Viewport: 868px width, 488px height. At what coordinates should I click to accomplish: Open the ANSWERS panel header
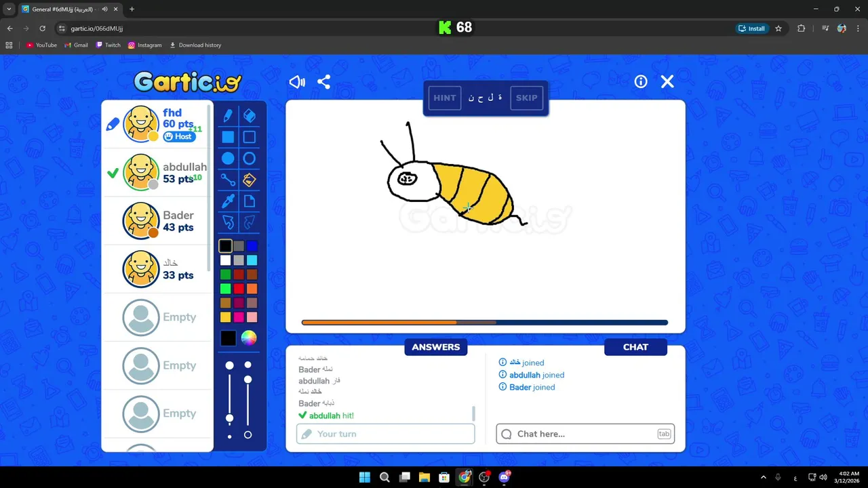coord(435,347)
